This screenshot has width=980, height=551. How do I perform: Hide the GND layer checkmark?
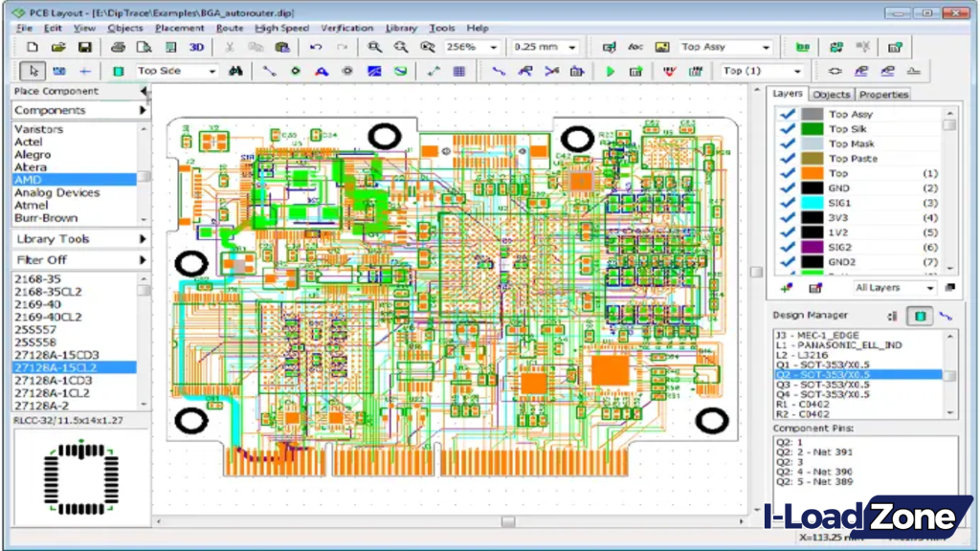click(787, 187)
